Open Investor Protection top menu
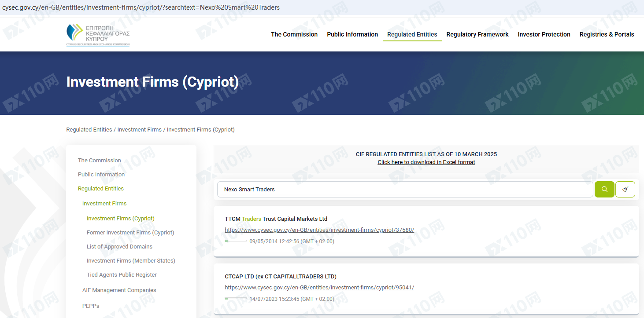The height and width of the screenshot is (318, 644). (544, 34)
